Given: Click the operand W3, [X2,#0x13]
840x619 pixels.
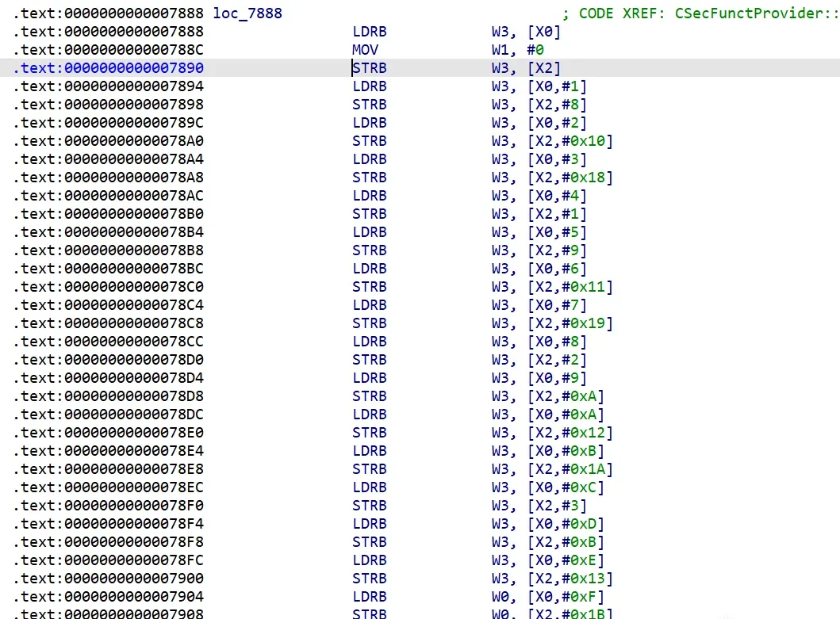Looking at the screenshot, I should click(552, 578).
